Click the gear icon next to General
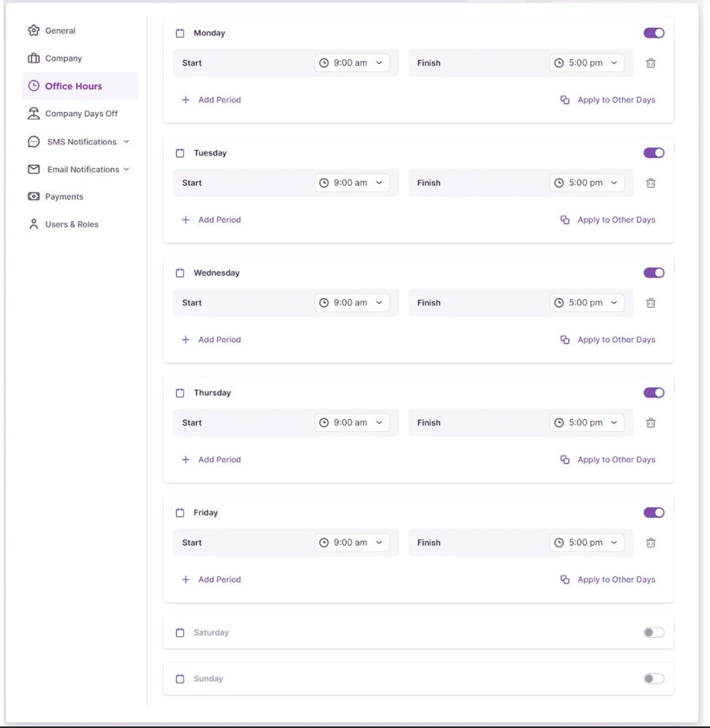710x728 pixels. click(33, 31)
